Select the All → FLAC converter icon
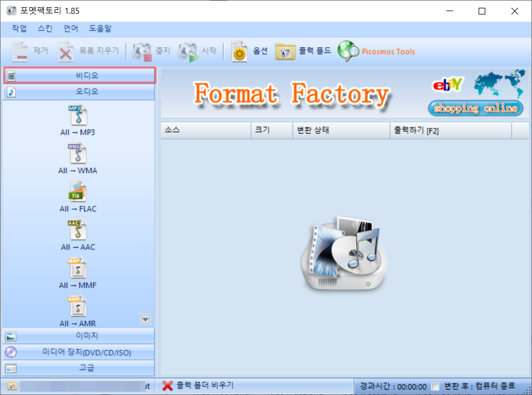The image size is (532, 395). click(x=78, y=191)
